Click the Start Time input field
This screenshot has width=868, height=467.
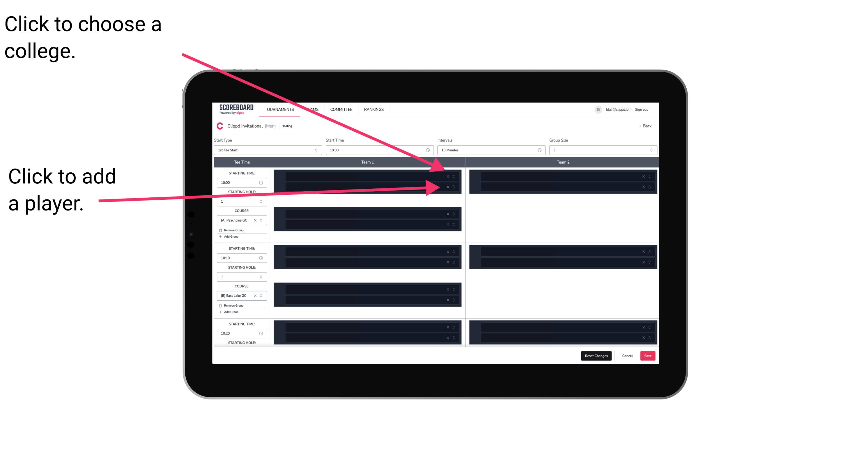click(x=379, y=150)
